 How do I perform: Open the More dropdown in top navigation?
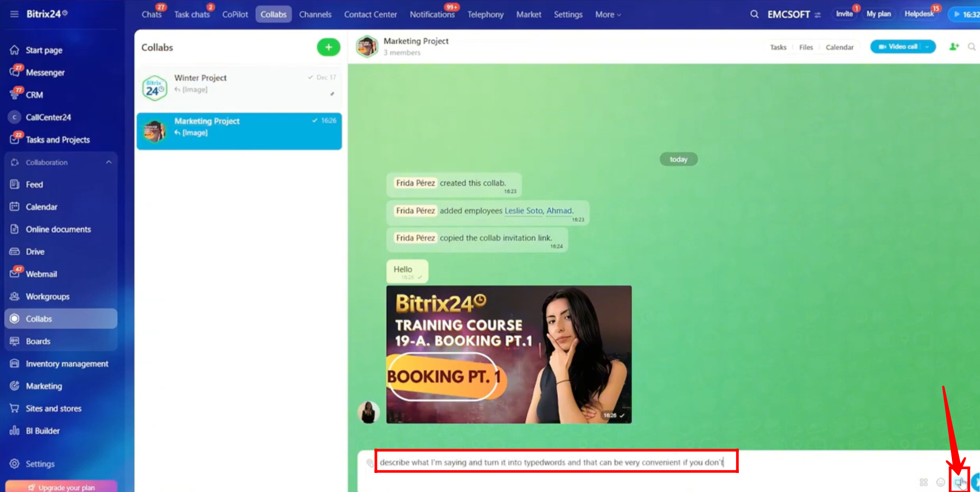pyautogui.click(x=607, y=14)
